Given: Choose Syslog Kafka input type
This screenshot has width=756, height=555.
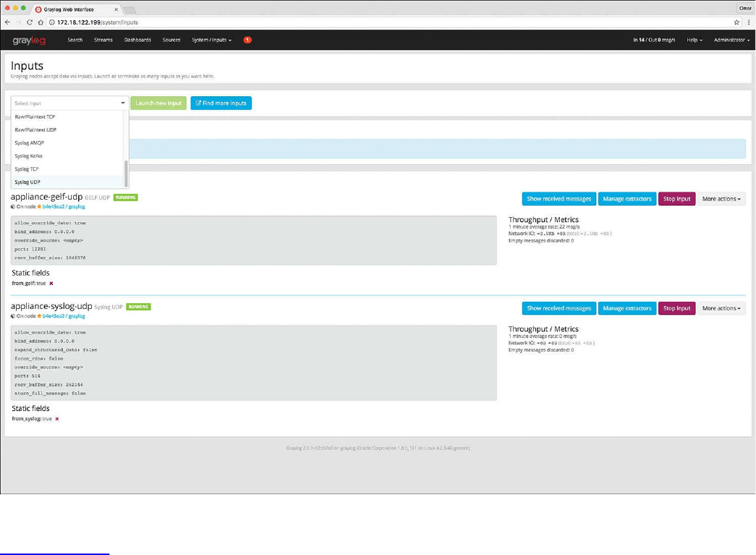Looking at the screenshot, I should click(x=67, y=156).
